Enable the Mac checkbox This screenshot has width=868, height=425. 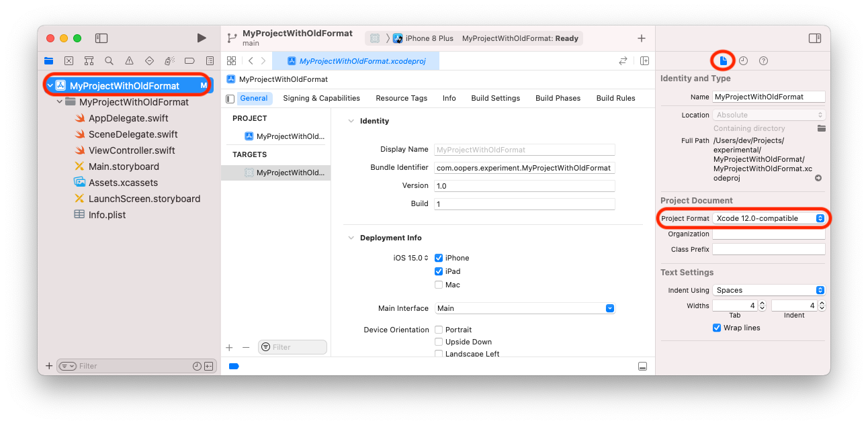click(x=439, y=285)
